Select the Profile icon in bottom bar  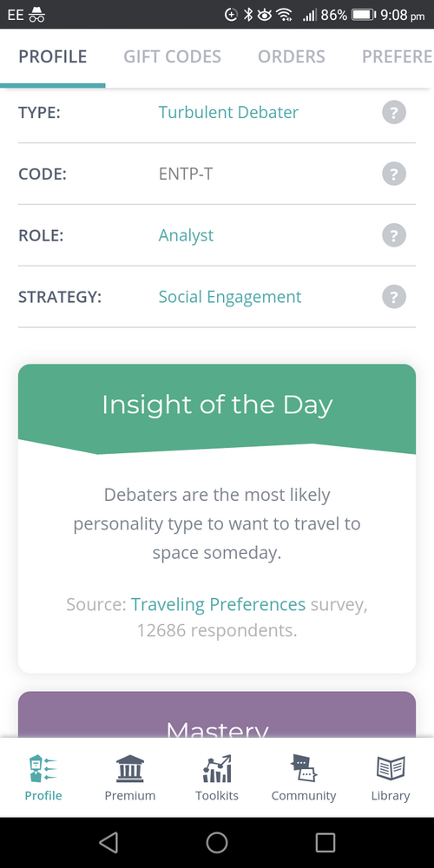point(43,768)
